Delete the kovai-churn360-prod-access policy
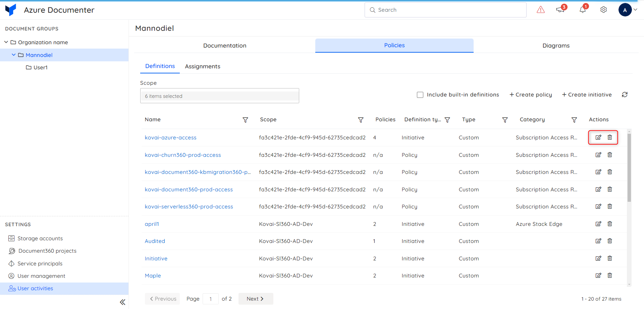 pyautogui.click(x=610, y=155)
